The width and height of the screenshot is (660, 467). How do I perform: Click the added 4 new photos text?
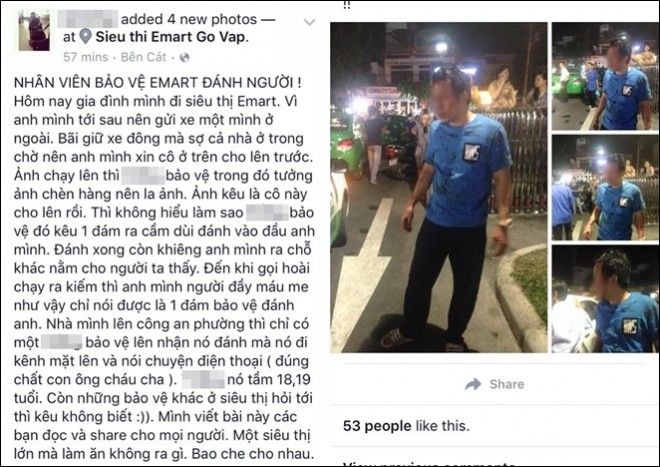pyautogui.click(x=189, y=19)
